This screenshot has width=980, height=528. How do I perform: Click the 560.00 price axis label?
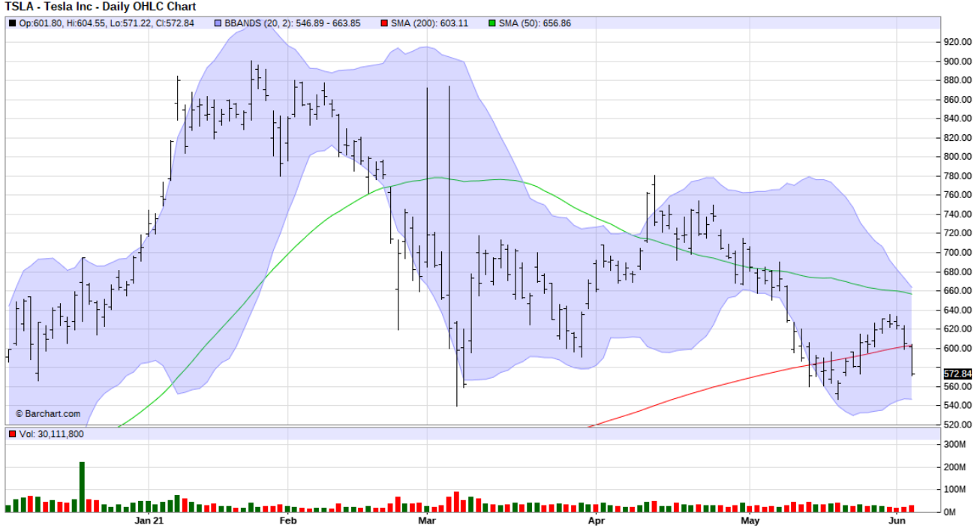(958, 387)
